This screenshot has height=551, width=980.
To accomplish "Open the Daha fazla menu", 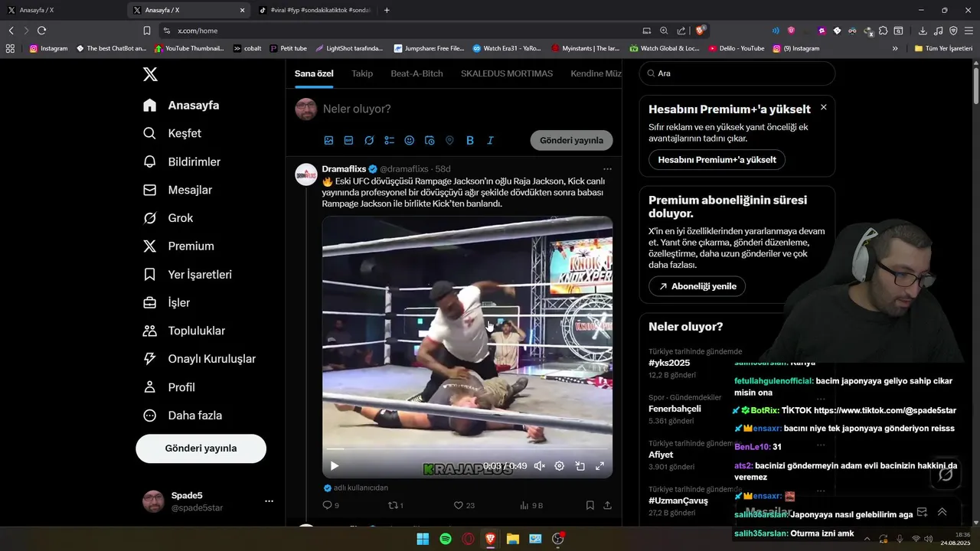I will pos(182,416).
